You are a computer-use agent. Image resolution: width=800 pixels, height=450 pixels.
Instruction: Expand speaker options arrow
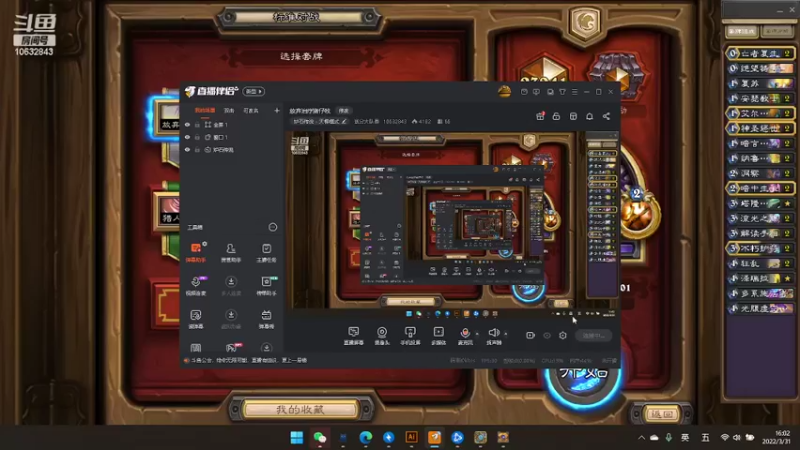point(505,334)
